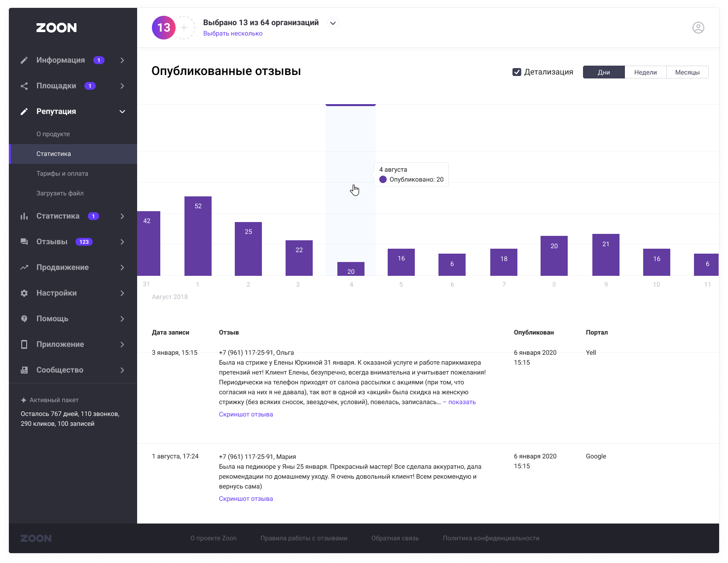Viewport: 728px width, 563px height.
Task: Click the footer ZOON logo
Action: click(x=36, y=538)
